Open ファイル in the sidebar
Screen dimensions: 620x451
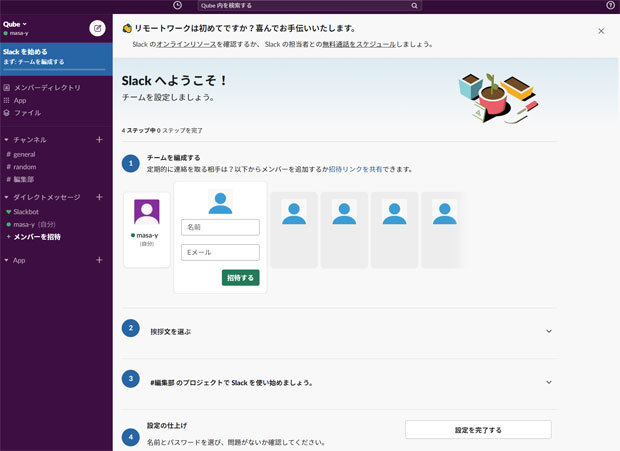(x=27, y=113)
